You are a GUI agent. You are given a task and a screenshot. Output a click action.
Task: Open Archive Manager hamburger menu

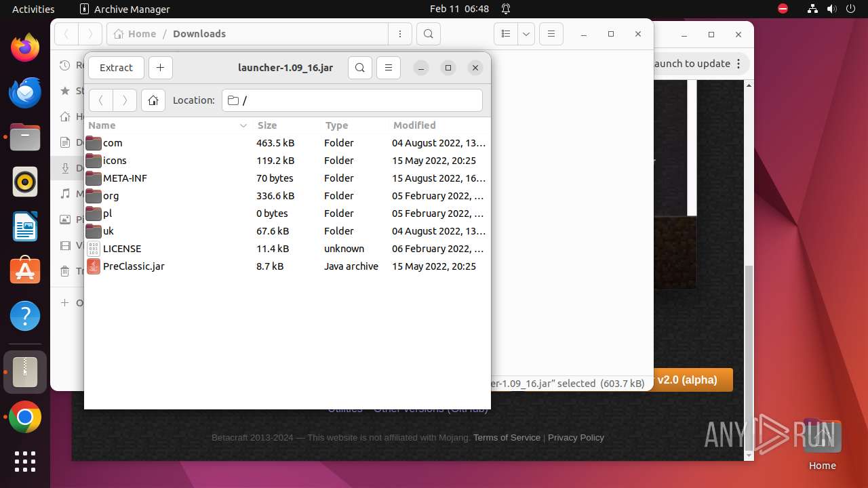pyautogui.click(x=389, y=68)
